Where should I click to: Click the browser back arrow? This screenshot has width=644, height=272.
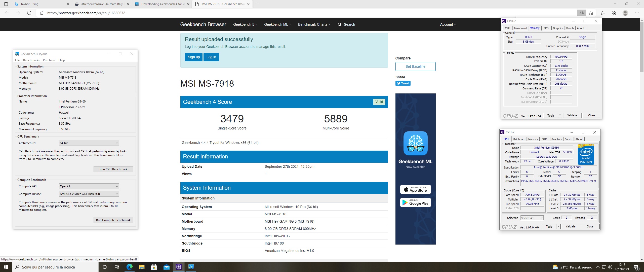tap(7, 13)
